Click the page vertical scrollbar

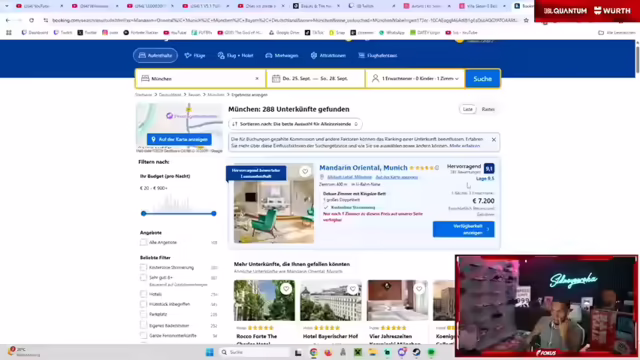[637, 59]
